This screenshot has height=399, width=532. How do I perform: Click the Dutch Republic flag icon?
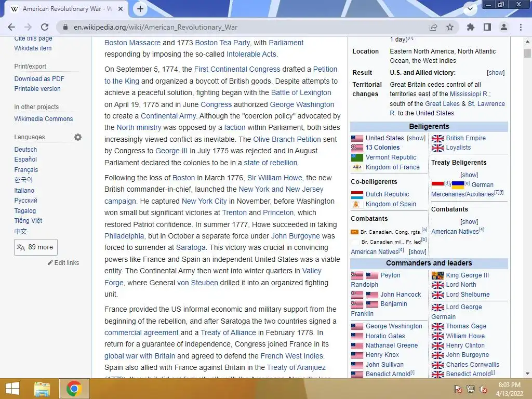(357, 194)
